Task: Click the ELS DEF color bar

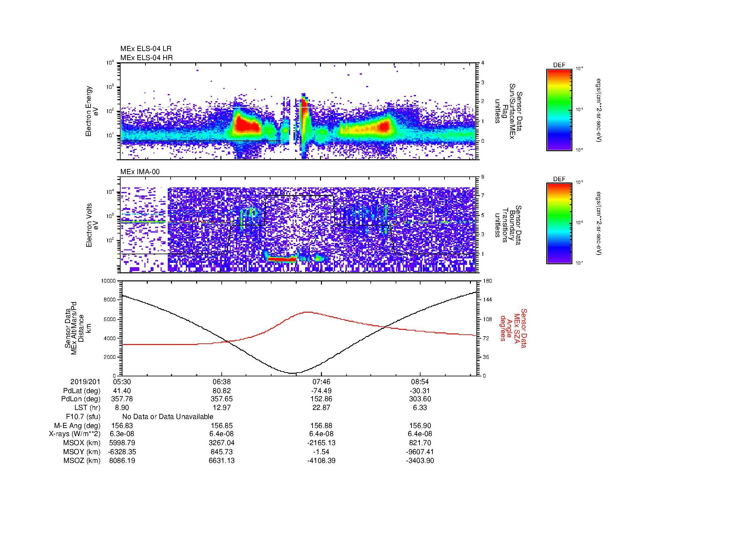Action: pyautogui.click(x=559, y=110)
